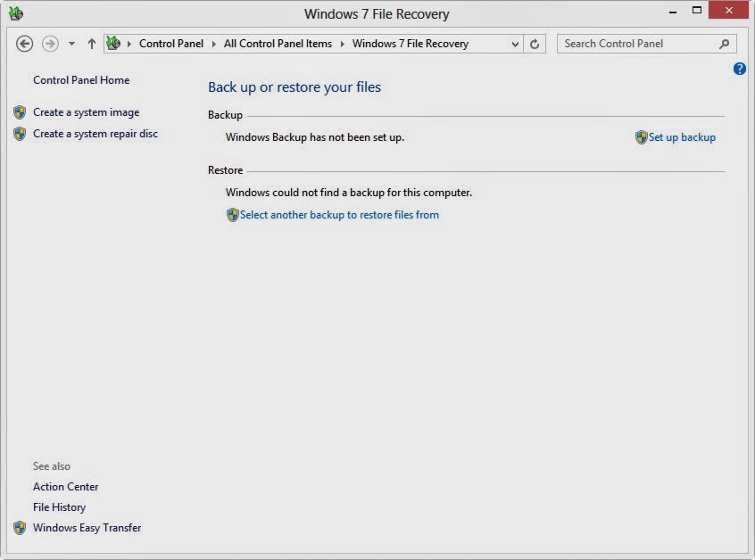Click the 'Backup' section label
This screenshot has height=560, width=755.
pos(225,115)
